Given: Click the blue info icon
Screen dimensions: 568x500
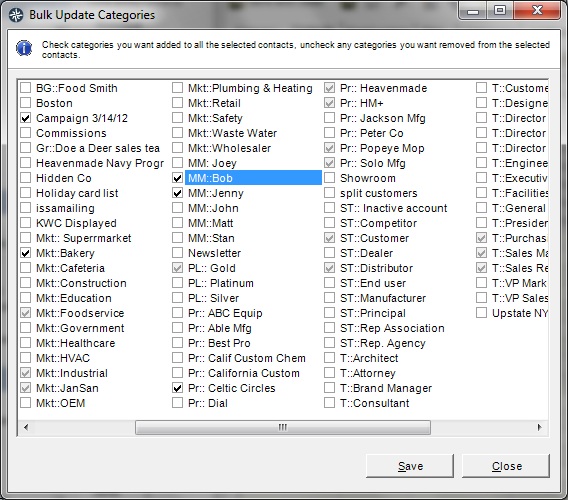Looking at the screenshot, I should [x=24, y=48].
